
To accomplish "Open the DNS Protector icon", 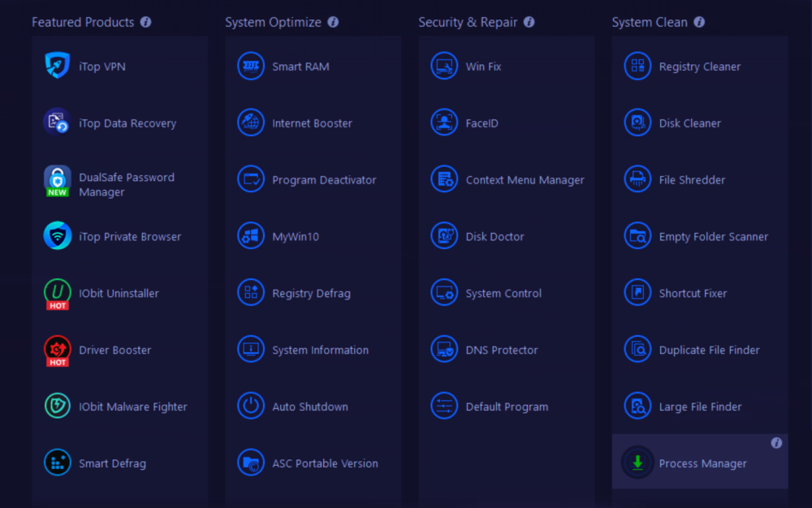I will coord(444,349).
